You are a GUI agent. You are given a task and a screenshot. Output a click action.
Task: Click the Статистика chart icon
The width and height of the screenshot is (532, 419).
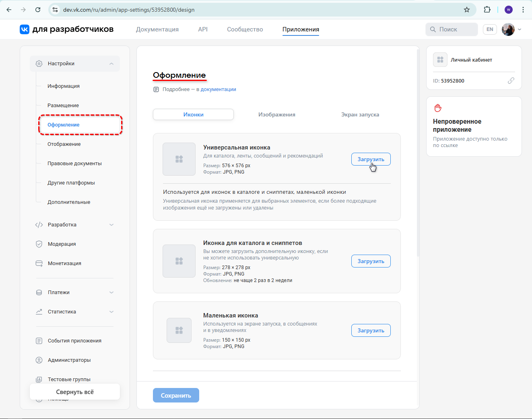(x=39, y=311)
